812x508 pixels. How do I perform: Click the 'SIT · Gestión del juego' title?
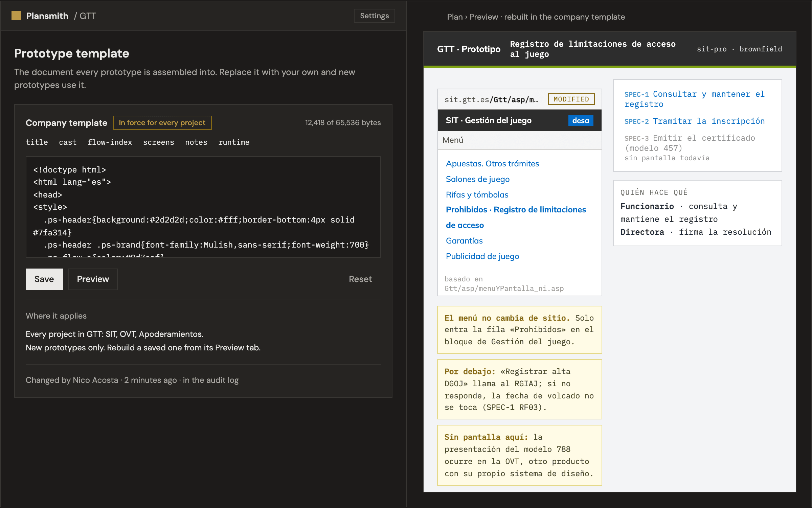coord(489,120)
